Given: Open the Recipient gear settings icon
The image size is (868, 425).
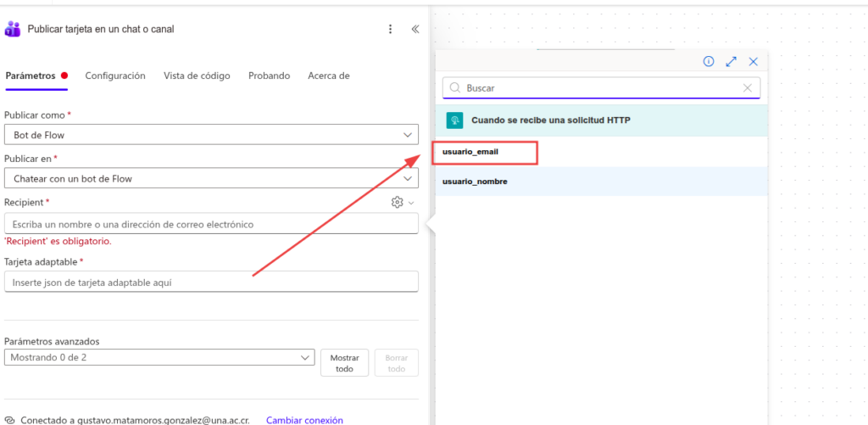Looking at the screenshot, I should pos(397,202).
